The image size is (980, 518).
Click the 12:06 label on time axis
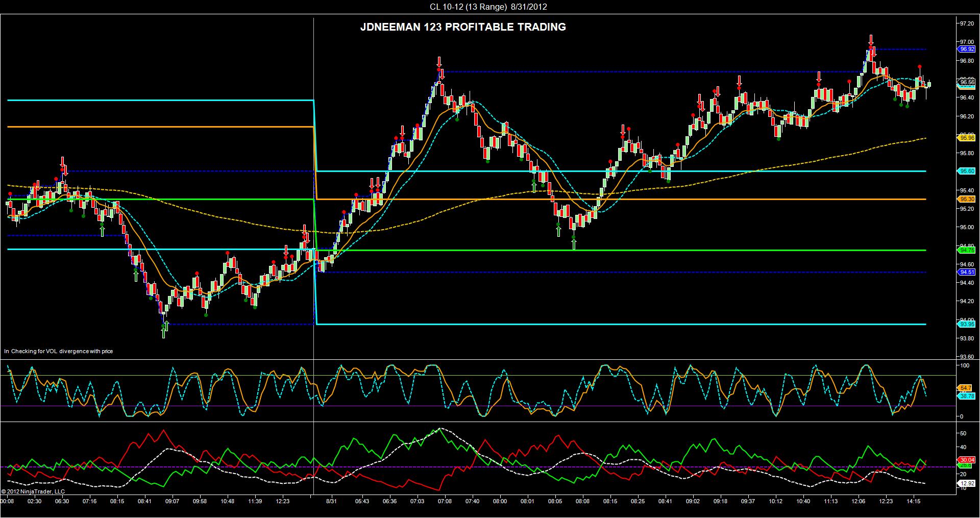coord(858,502)
